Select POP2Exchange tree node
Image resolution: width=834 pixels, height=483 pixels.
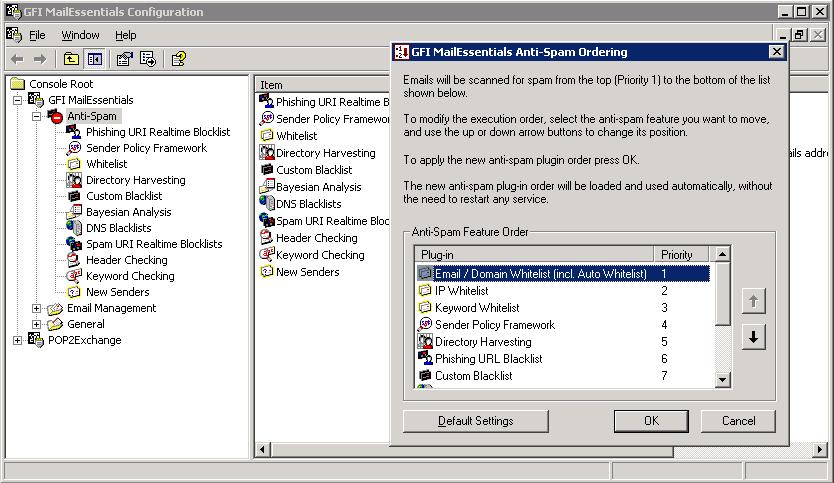(85, 340)
